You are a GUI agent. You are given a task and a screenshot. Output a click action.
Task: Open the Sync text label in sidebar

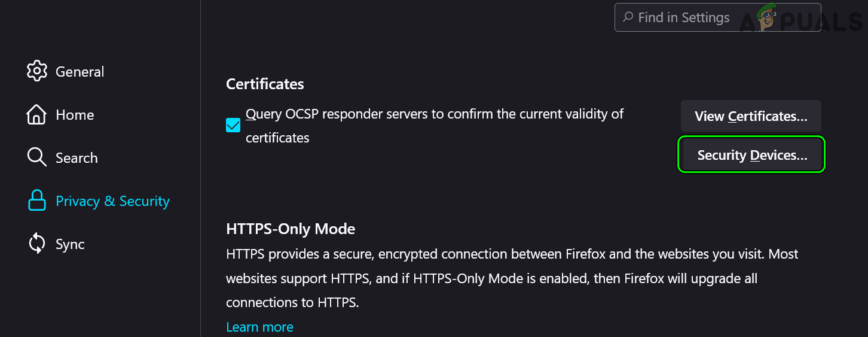70,244
